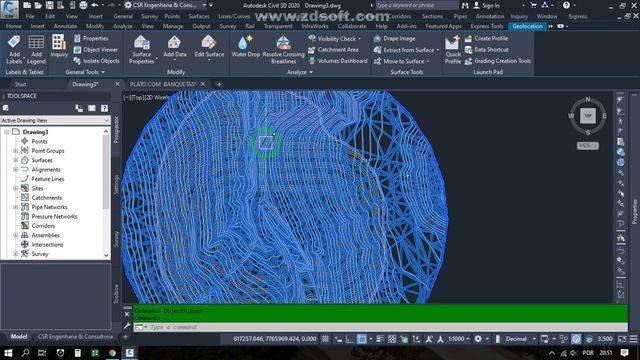The height and width of the screenshot is (360, 640).
Task: Switch to PLATO COM BANQUETAS drawing tab
Action: point(163,84)
